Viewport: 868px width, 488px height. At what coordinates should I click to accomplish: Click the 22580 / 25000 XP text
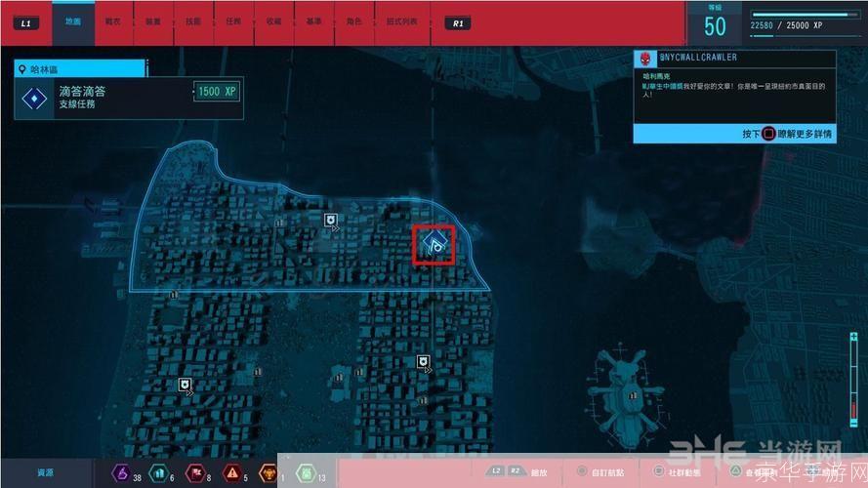pyautogui.click(x=787, y=25)
